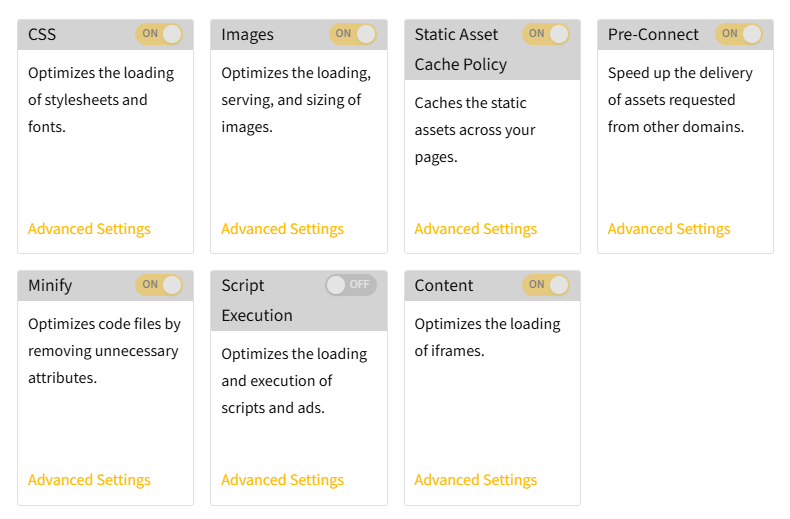Click the Script Execution header text
Viewport: 790px width, 519px height.
[257, 300]
